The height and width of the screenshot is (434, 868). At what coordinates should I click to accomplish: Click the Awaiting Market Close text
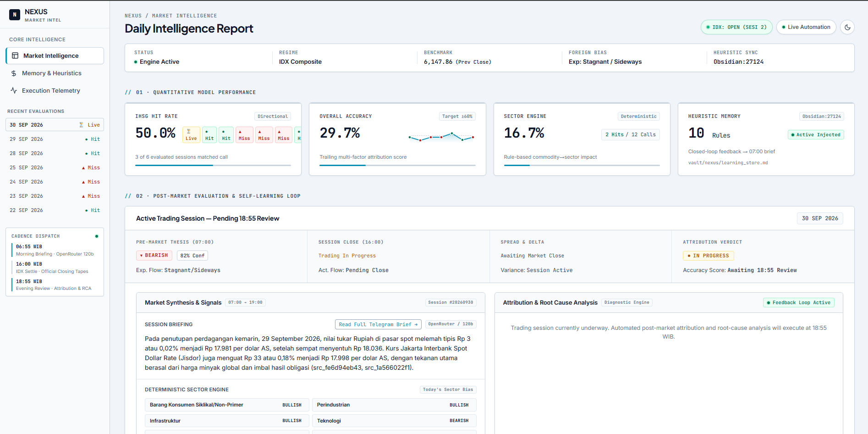pos(532,256)
